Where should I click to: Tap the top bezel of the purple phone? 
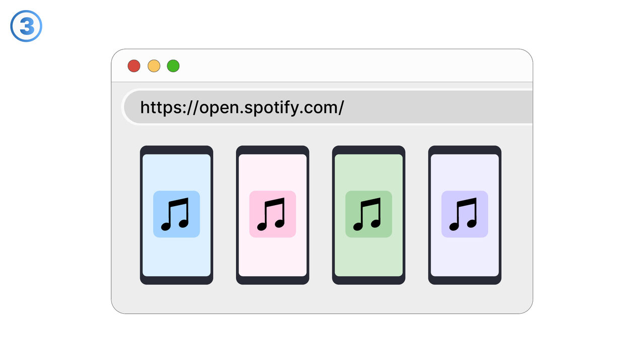point(465,150)
